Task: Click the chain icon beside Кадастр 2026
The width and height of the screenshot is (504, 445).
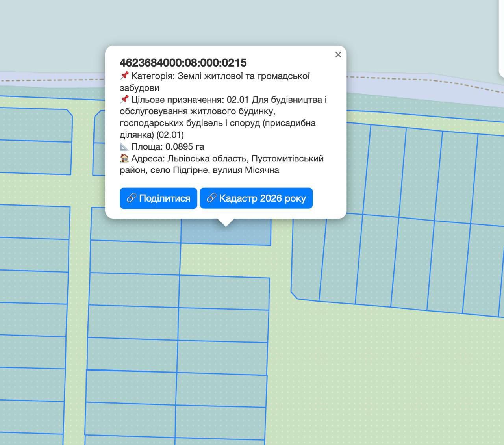Action: pyautogui.click(x=211, y=198)
